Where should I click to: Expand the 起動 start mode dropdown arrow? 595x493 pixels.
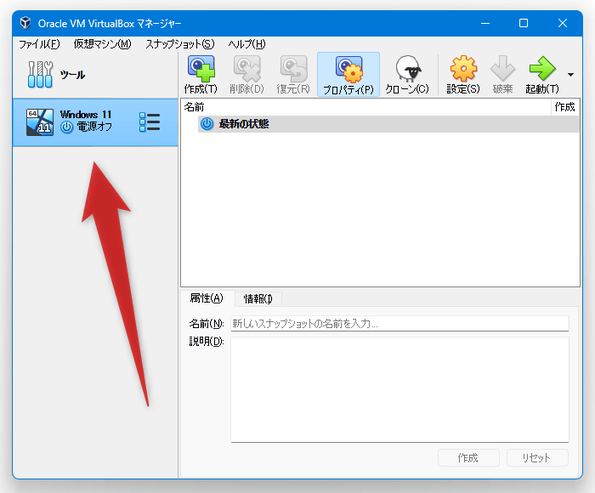coord(571,75)
